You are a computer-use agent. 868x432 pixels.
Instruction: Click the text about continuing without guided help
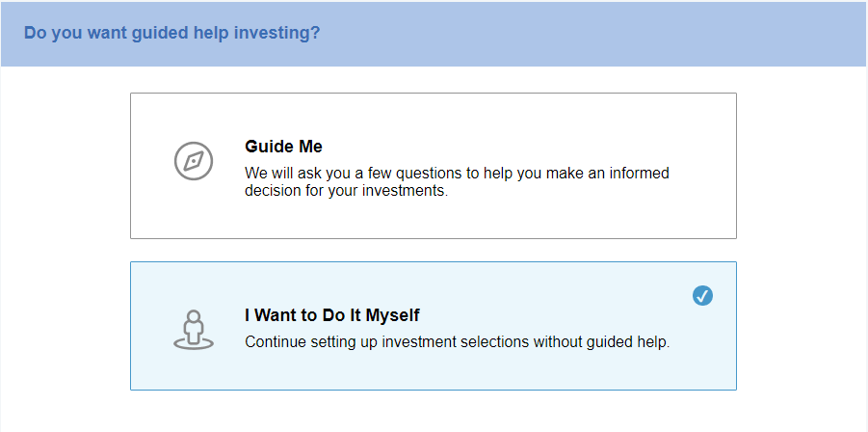point(457,341)
